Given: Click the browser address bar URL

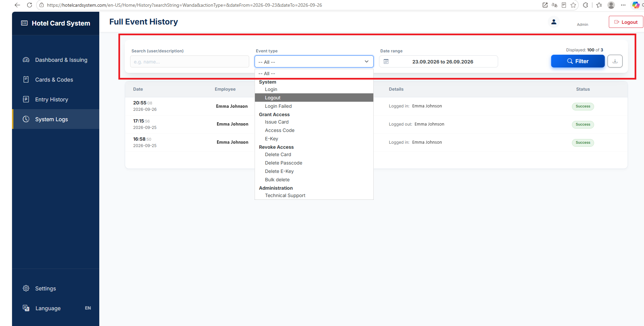Looking at the screenshot, I should coord(184,5).
